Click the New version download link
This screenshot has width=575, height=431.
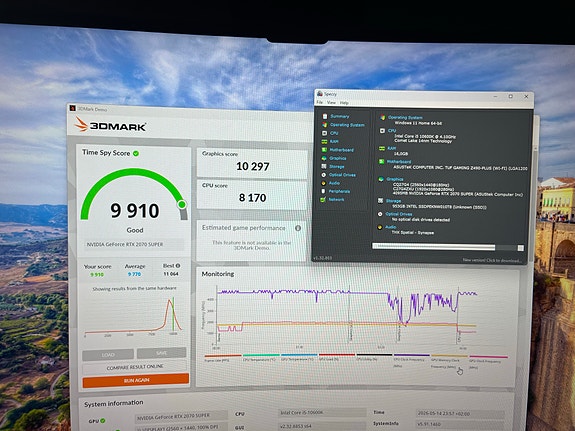492,260
